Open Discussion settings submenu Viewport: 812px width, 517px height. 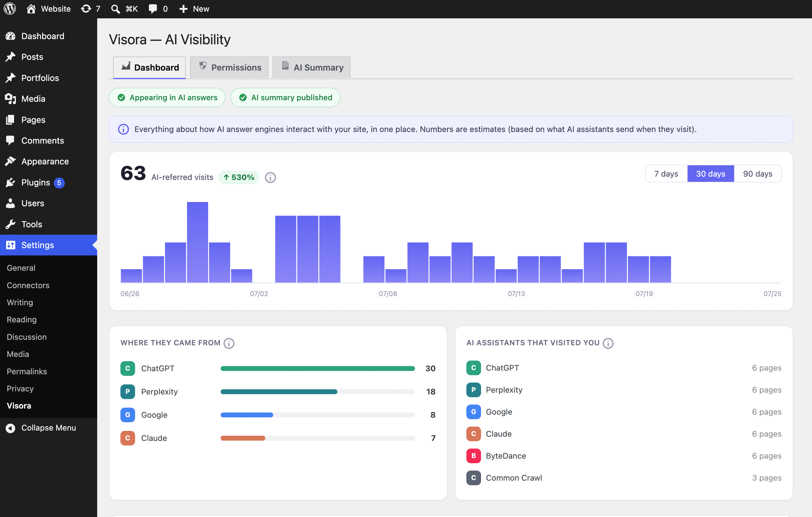point(27,337)
